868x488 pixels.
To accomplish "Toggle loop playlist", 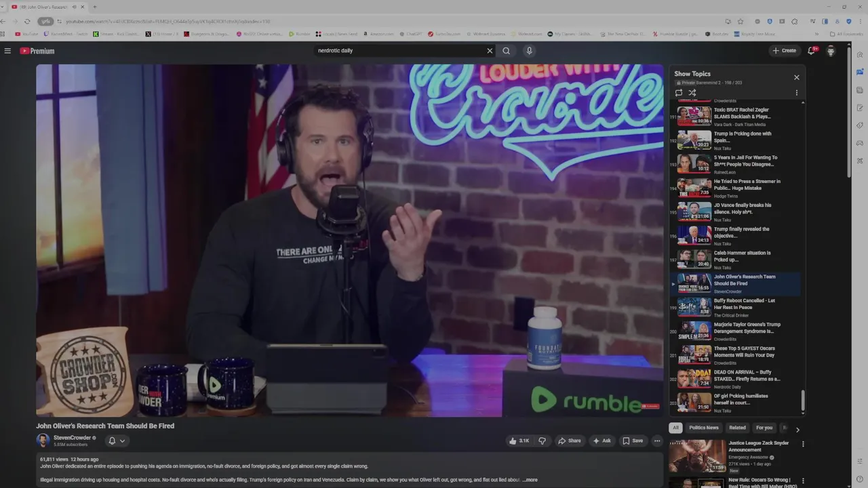I will (679, 93).
